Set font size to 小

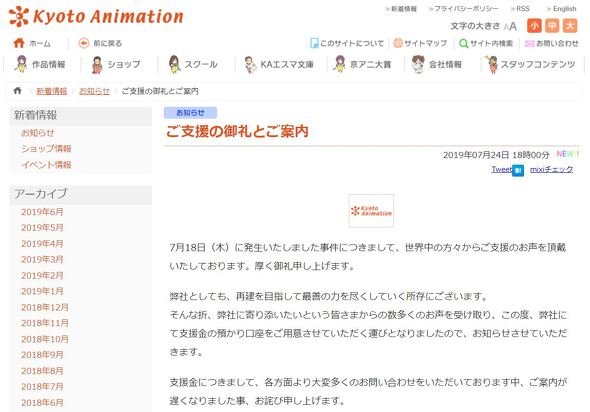click(534, 26)
